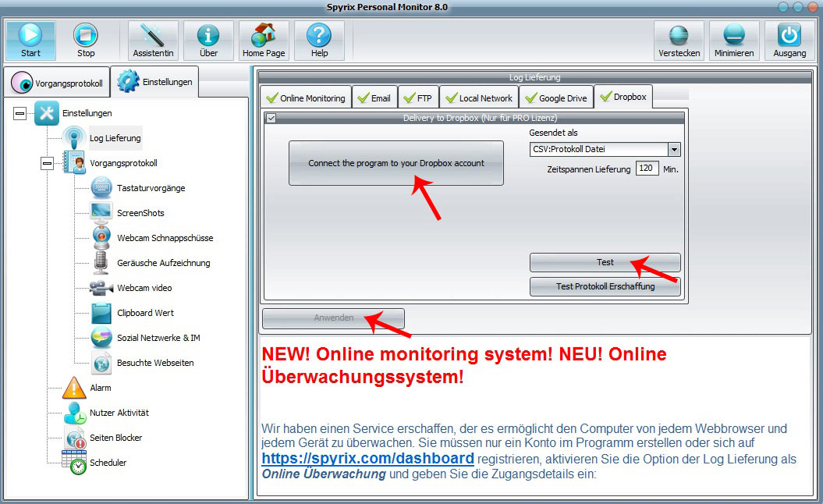Select the Vorgangsprotokoll notebook icon in tree
Image resolution: width=823 pixels, height=504 pixels.
coord(74,163)
